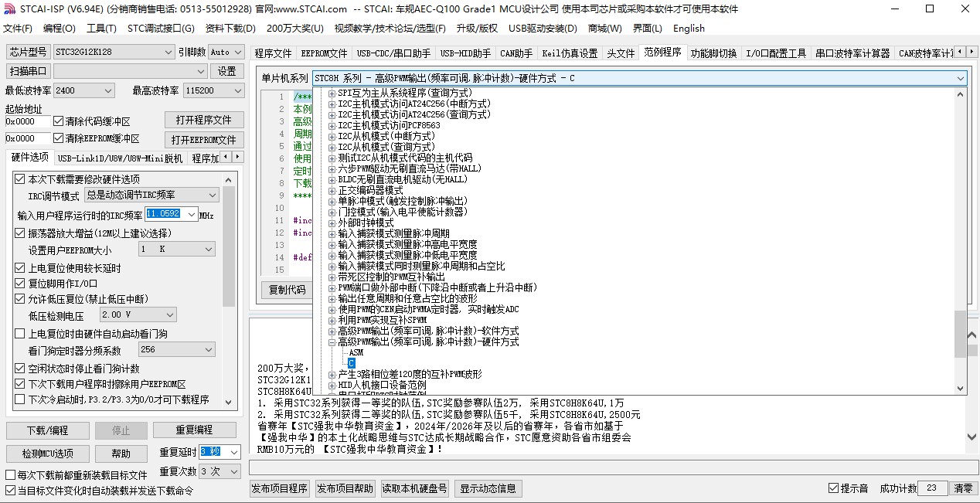Click the 打开程序文件 button
This screenshot has height=503, width=980.
pos(204,120)
